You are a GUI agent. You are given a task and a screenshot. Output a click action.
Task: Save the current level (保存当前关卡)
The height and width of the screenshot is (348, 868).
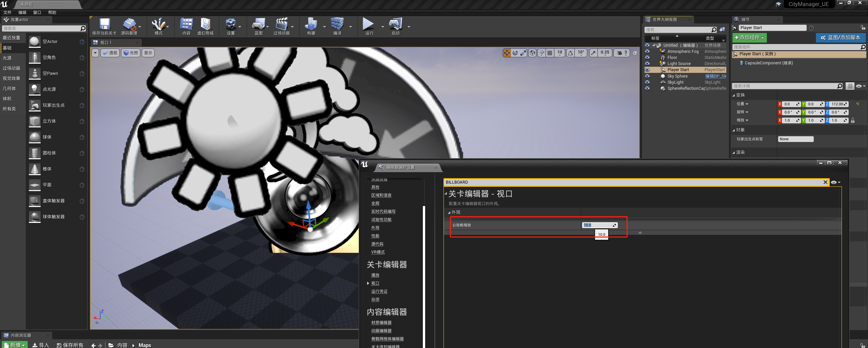(104, 27)
